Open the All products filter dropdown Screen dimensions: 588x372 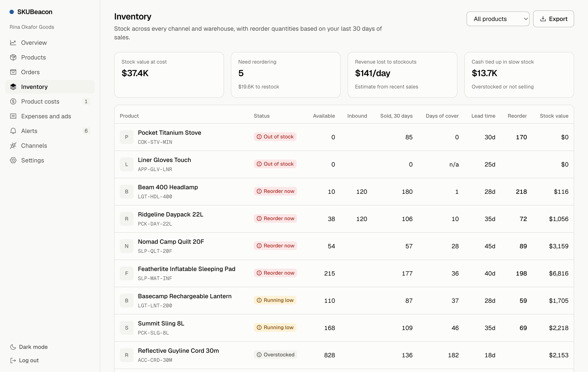498,19
